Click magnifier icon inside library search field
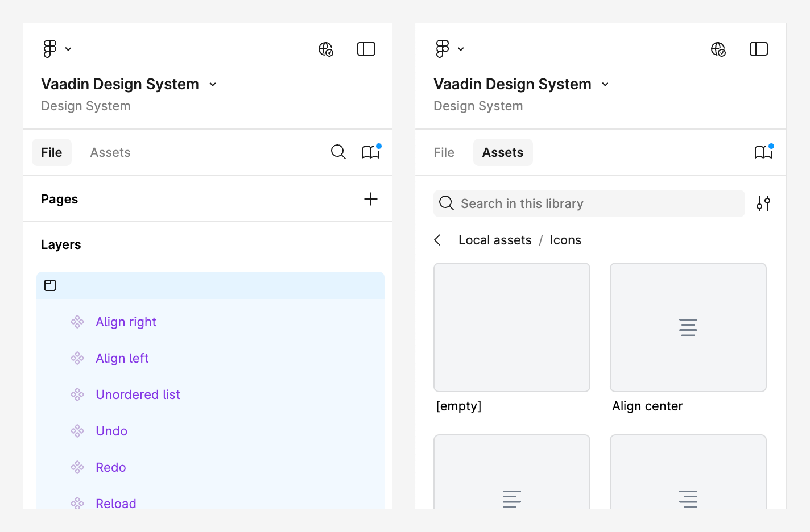810x532 pixels. tap(447, 203)
